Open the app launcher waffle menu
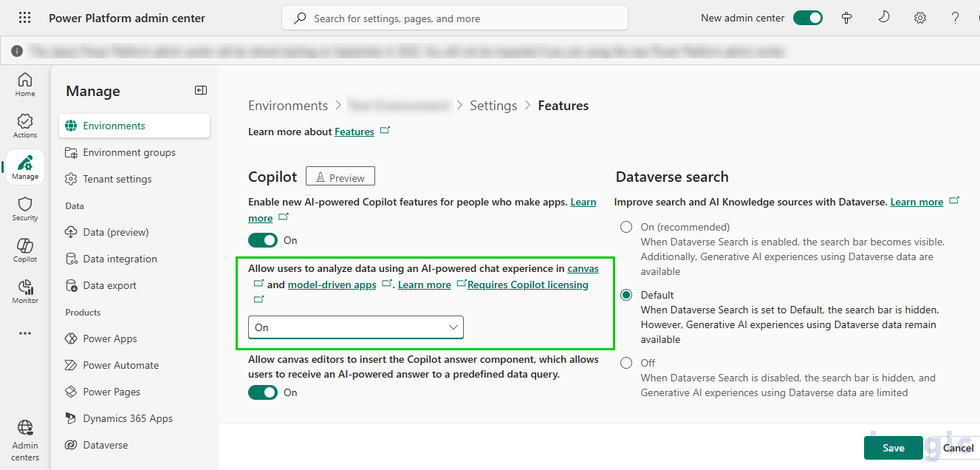This screenshot has height=470, width=980. 24,18
